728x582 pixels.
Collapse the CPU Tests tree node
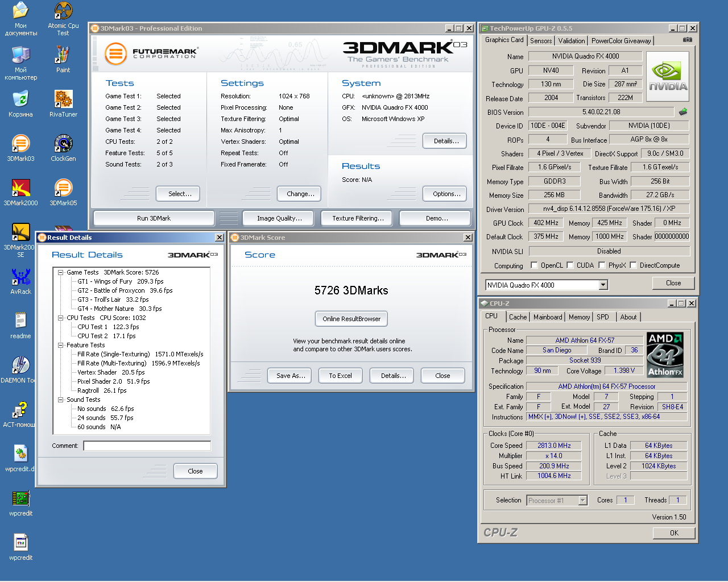(60, 318)
